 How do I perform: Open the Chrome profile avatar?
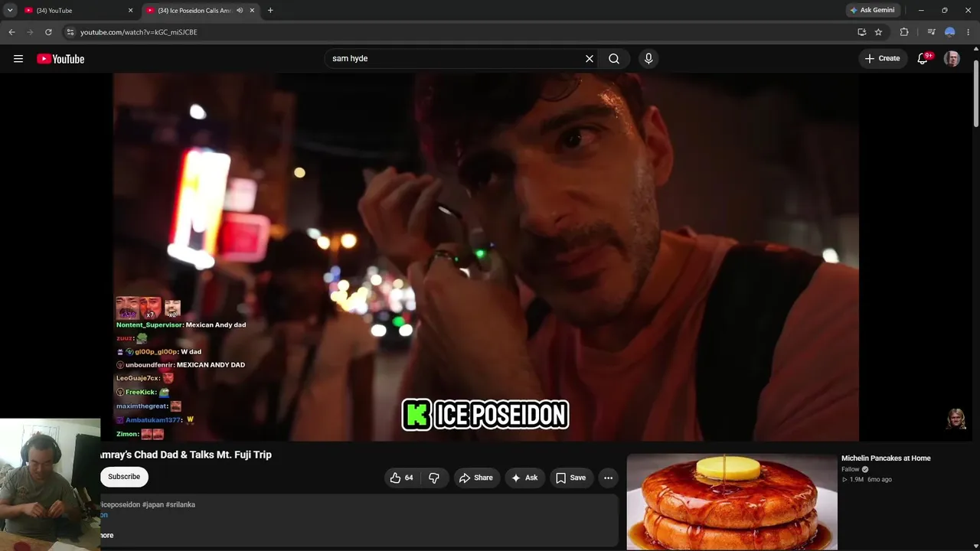point(950,32)
